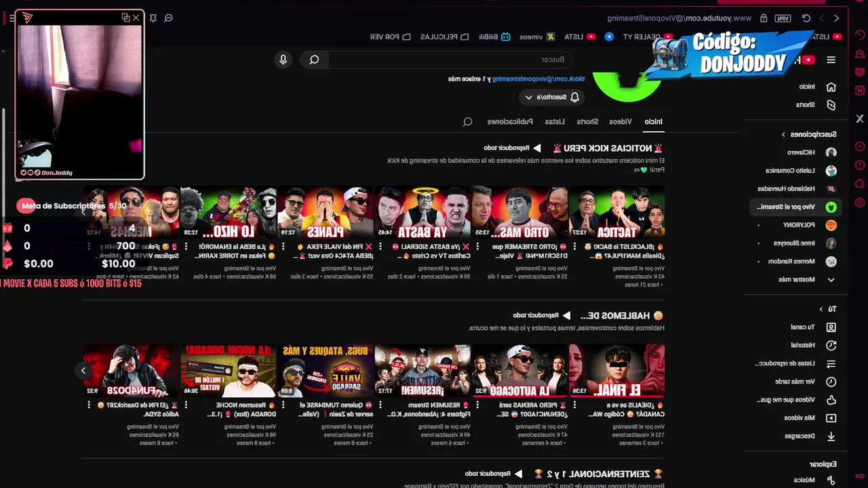Open Memes Random subscription
This screenshot has width=868, height=488.
(802, 262)
